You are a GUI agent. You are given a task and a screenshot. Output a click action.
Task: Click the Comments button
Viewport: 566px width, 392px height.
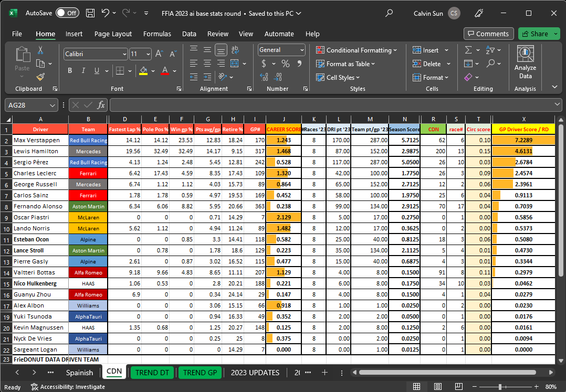coord(489,34)
